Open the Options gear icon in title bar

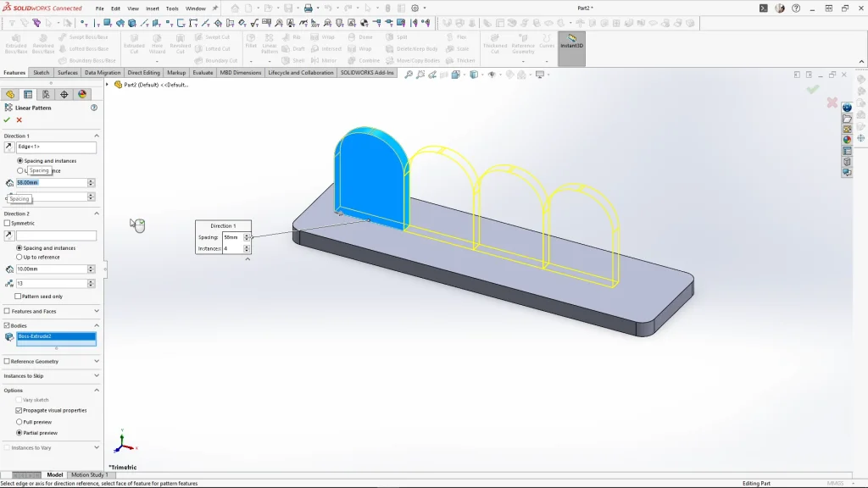pos(415,8)
